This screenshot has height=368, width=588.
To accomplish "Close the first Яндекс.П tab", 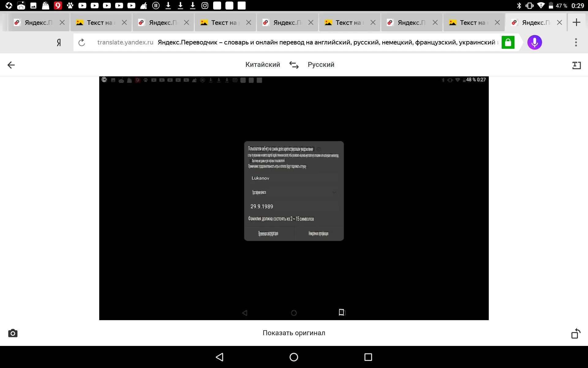I will click(62, 22).
